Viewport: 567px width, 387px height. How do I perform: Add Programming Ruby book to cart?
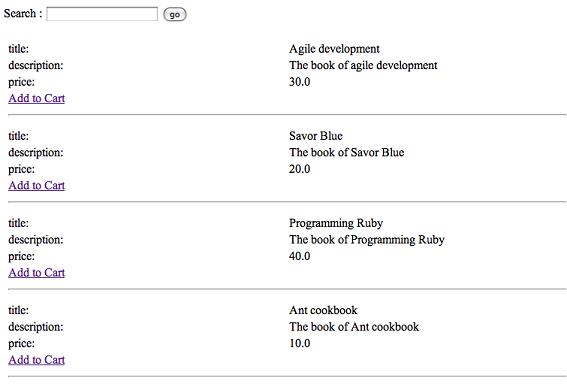(x=37, y=273)
